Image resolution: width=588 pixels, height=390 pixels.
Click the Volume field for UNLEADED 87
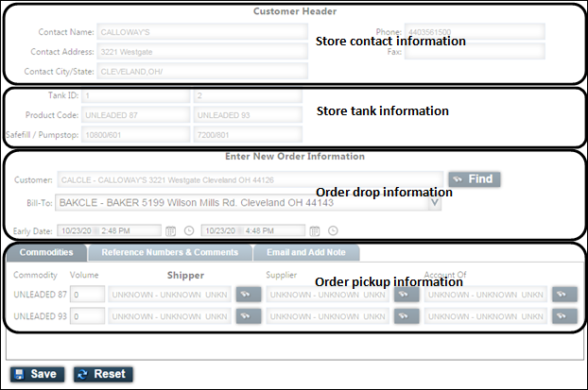tap(87, 295)
